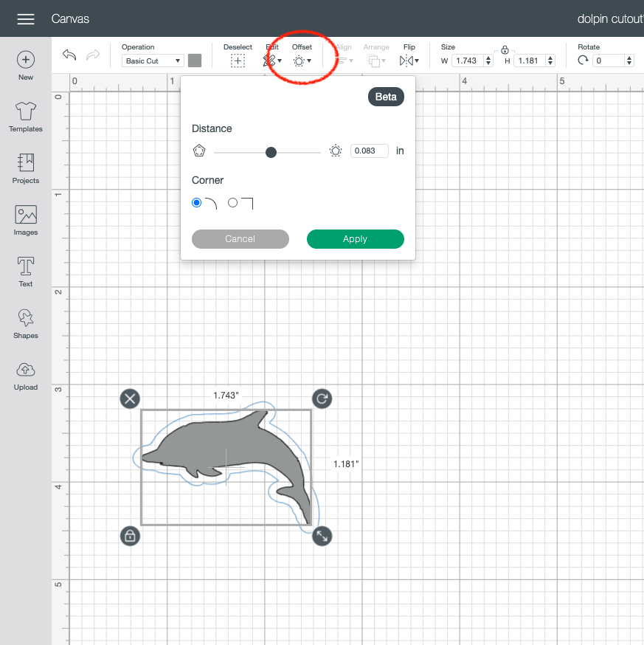Click the Deselect icon

(238, 61)
